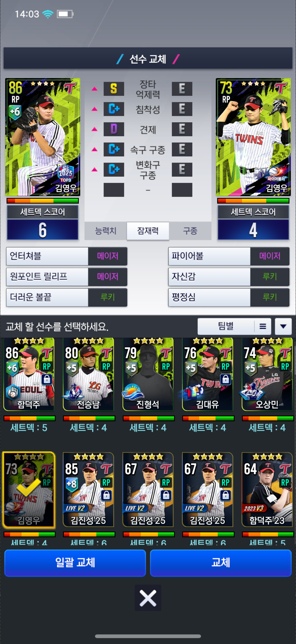Switch to the 구종 tab

[190, 230]
